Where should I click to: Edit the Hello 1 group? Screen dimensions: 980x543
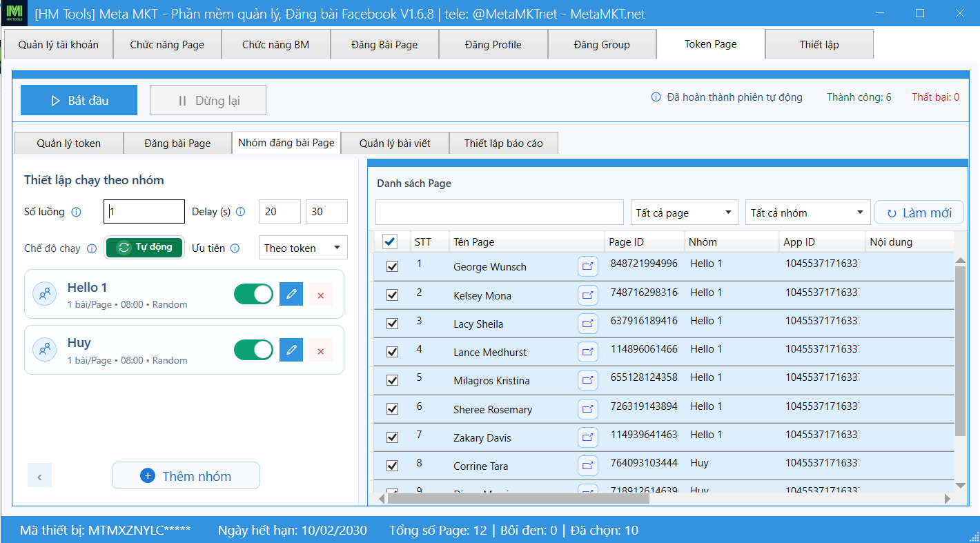[x=291, y=294]
